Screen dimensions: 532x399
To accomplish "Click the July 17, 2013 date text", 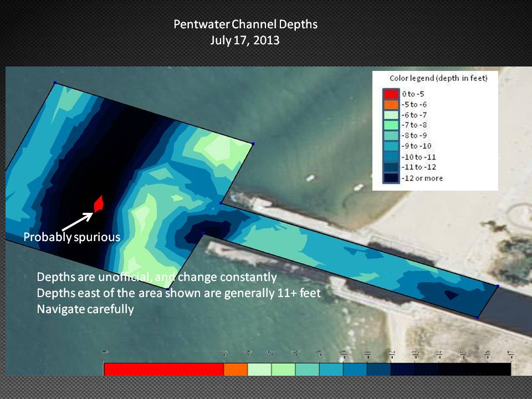I will click(245, 40).
